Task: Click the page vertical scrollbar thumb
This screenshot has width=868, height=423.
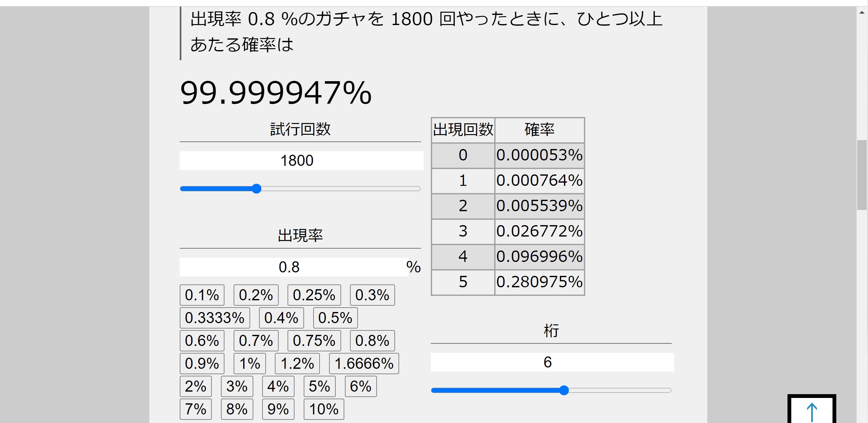Action: (862, 175)
